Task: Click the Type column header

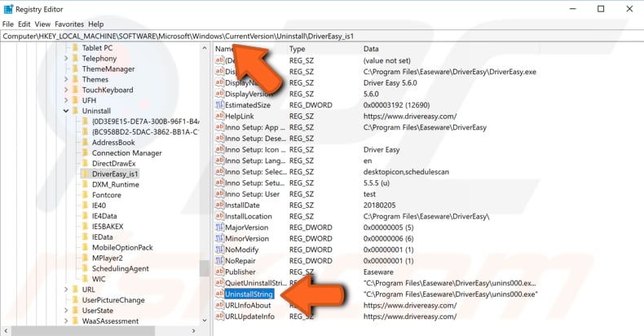Action: [297, 49]
